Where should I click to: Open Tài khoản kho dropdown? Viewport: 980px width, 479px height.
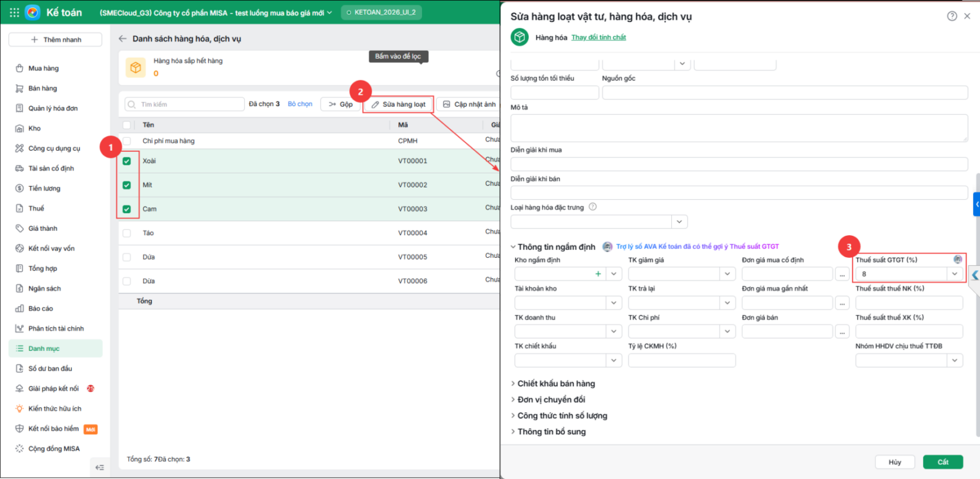[x=614, y=303]
